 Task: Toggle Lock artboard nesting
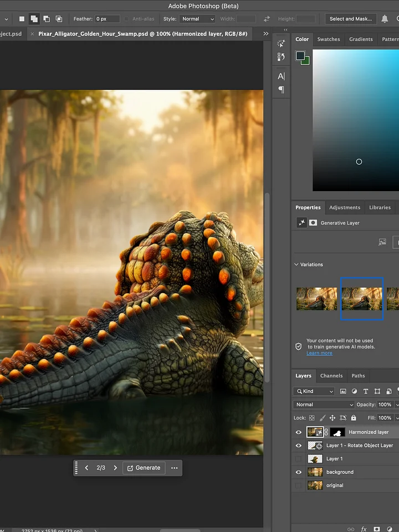click(x=343, y=418)
